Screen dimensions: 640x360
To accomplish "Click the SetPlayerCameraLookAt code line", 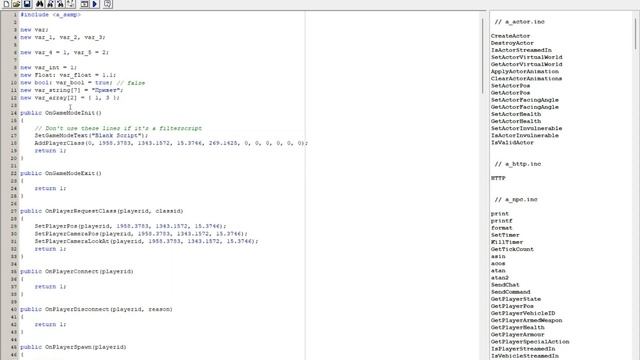I will click(x=147, y=241).
